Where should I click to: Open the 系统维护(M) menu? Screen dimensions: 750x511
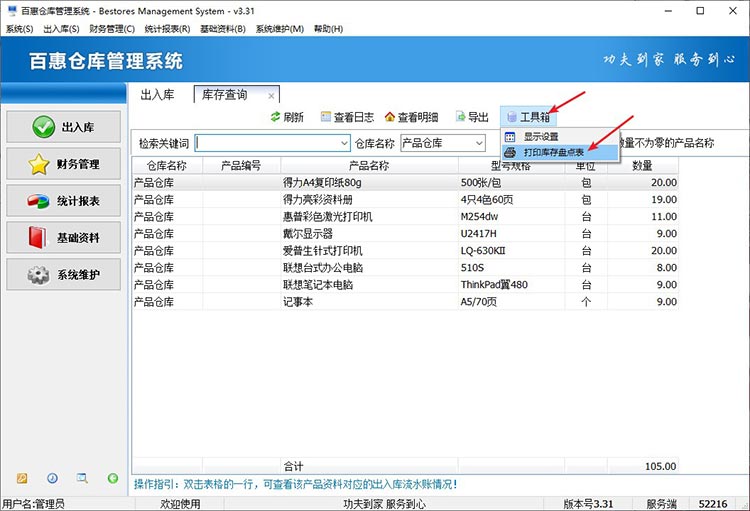click(280, 29)
